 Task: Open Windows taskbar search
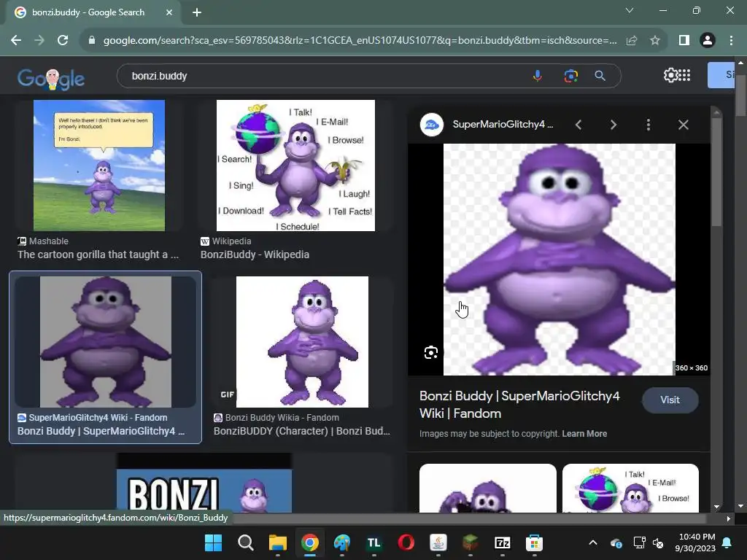coord(246,542)
